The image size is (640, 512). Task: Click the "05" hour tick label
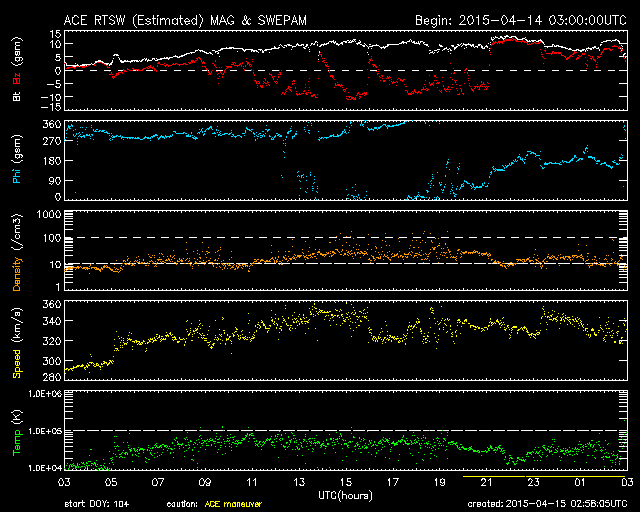click(x=111, y=483)
